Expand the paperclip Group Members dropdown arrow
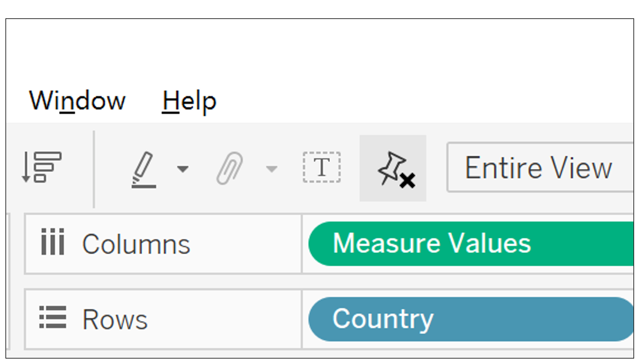Screen dimensions: 642x364 click(x=271, y=169)
